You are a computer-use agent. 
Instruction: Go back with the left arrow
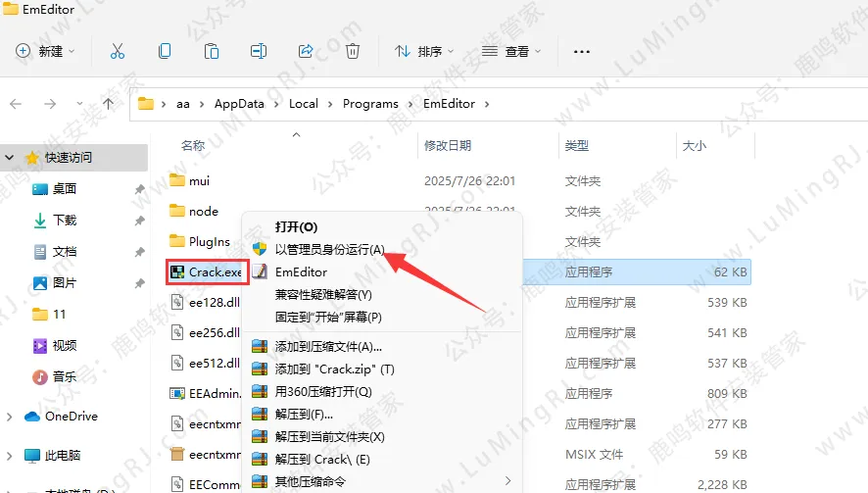(16, 104)
